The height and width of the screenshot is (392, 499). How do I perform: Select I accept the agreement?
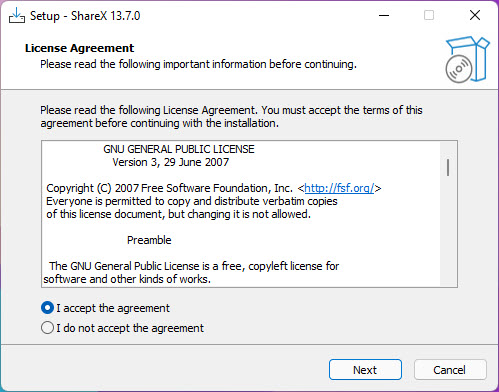(105, 308)
